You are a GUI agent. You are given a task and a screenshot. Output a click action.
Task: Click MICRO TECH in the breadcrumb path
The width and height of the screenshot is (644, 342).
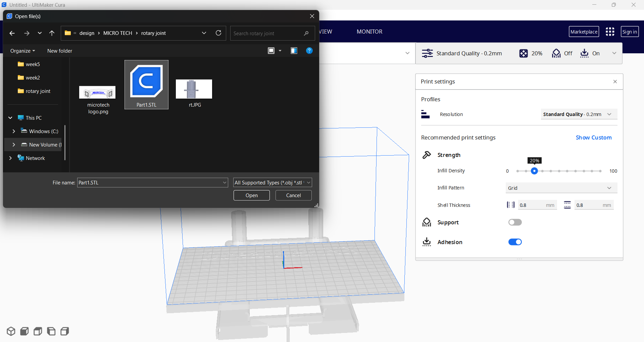coord(118,33)
